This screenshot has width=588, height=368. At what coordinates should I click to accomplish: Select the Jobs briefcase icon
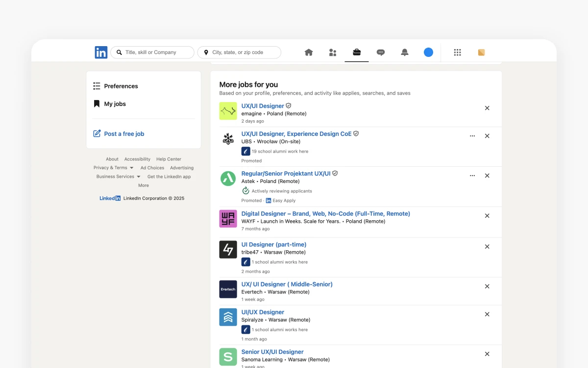[x=357, y=53]
